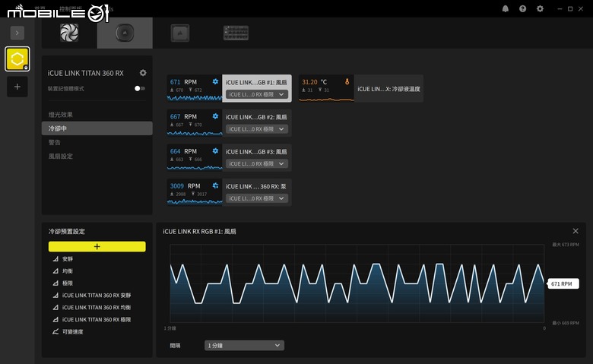Image resolution: width=593 pixels, height=364 pixels.
Task: Select the fan device thumbnail
Action: (x=69, y=33)
